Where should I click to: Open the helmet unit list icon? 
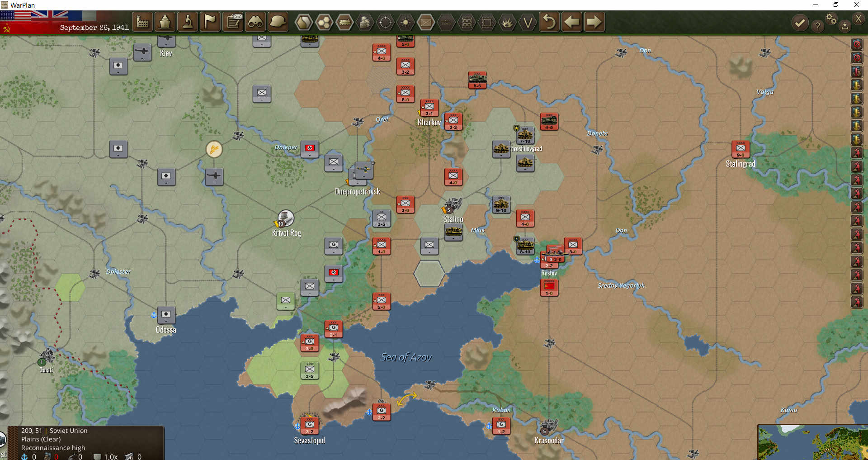point(278,22)
